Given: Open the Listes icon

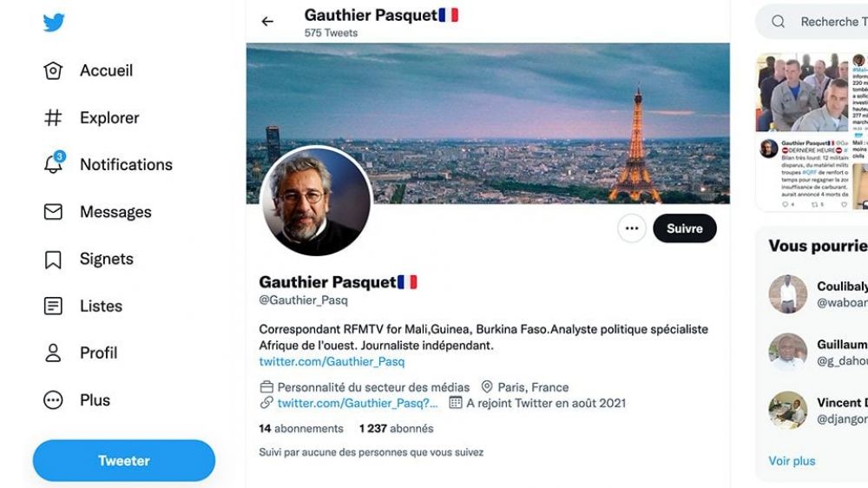Looking at the screenshot, I should [53, 306].
